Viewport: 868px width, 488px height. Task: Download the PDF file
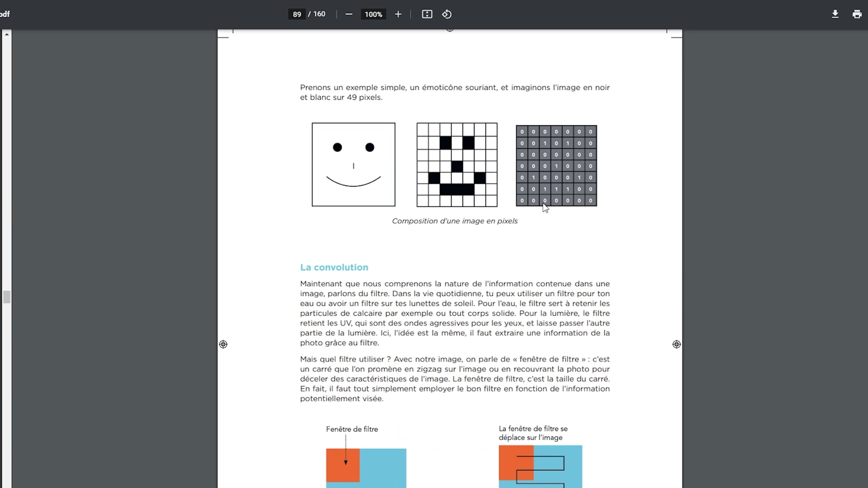(x=835, y=14)
